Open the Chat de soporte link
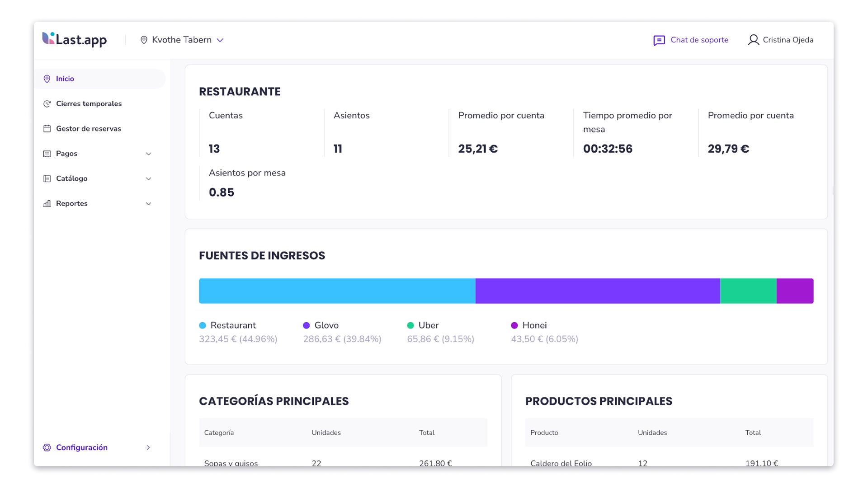This screenshot has width=868, height=488. coord(699,40)
